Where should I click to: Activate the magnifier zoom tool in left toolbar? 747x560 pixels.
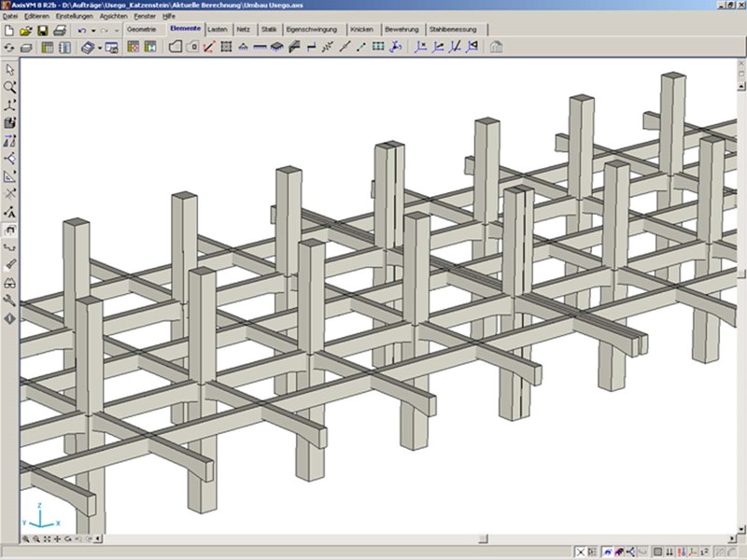point(10,87)
